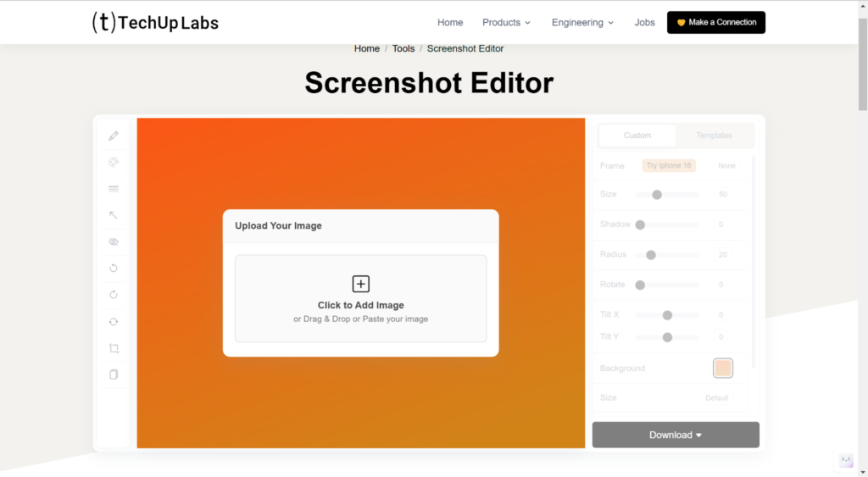Click the Rotate value field
This screenshot has height=477, width=868.
721,285
